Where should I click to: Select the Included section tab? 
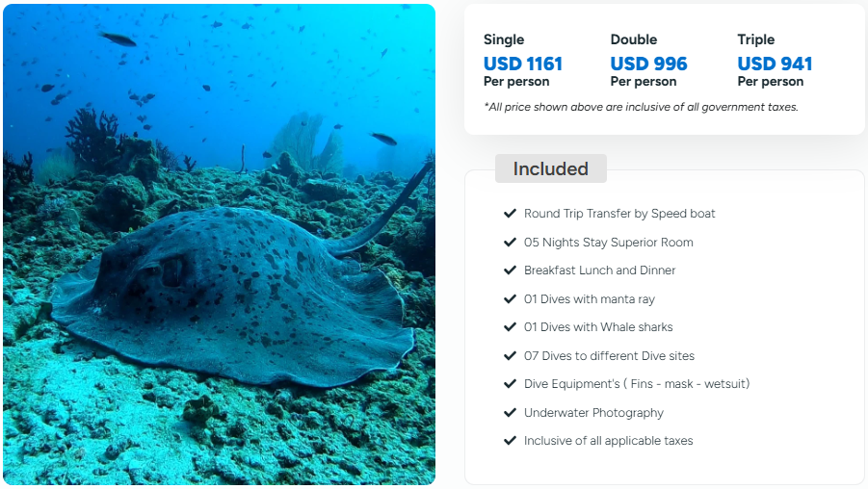(550, 168)
